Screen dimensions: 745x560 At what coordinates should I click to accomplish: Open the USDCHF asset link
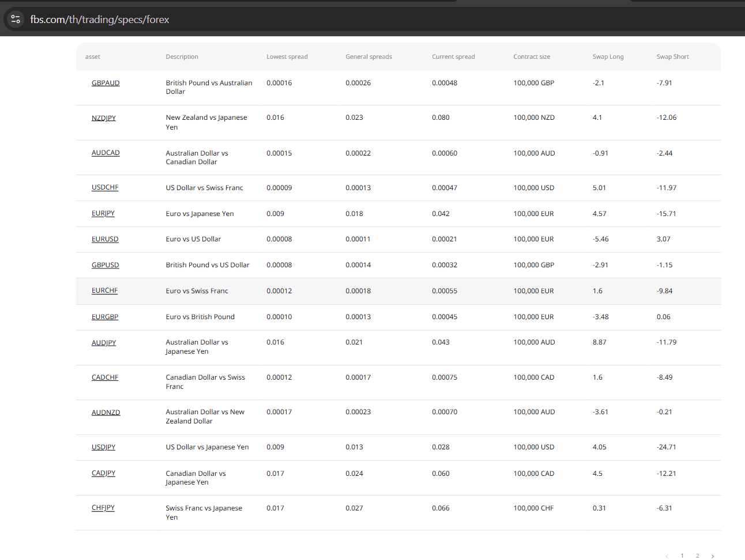[x=105, y=187]
